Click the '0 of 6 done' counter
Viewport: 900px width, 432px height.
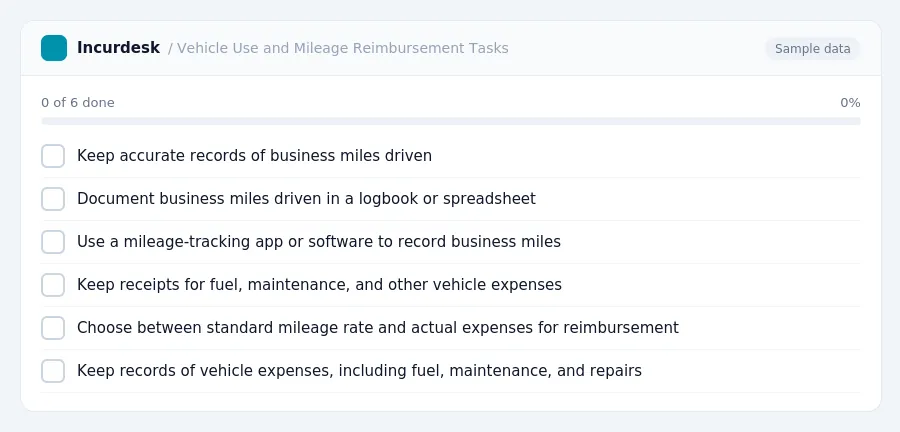78,103
